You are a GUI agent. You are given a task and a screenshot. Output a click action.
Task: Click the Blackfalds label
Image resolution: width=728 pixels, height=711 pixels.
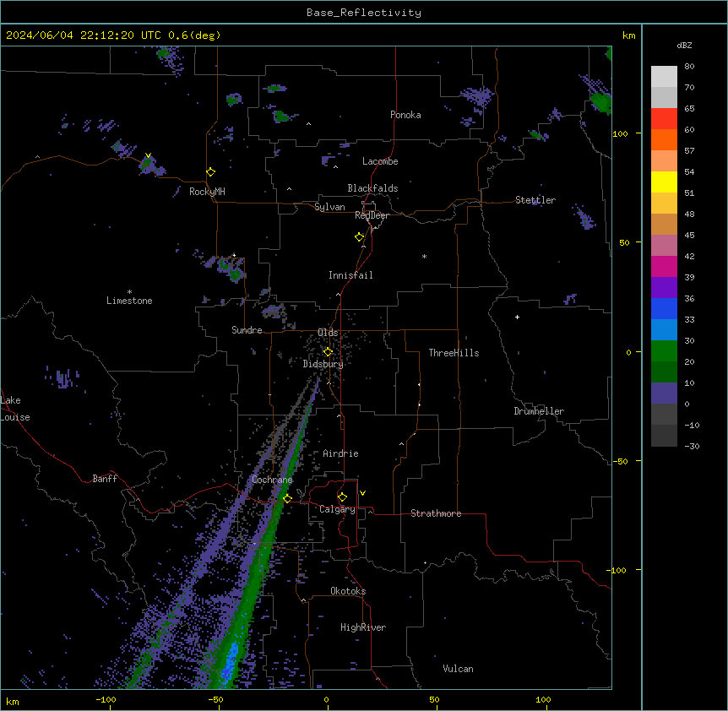[x=372, y=188]
